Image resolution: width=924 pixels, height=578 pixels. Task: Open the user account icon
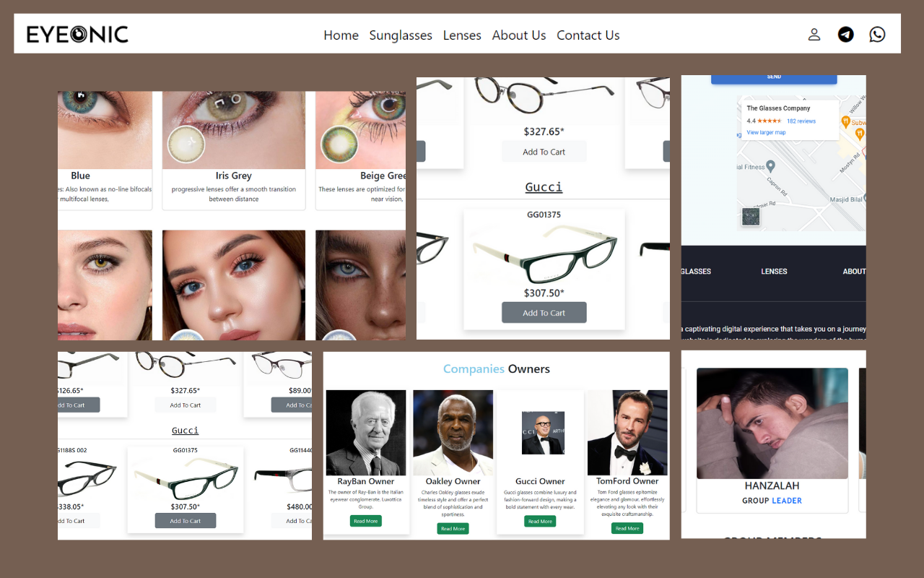[x=814, y=34]
